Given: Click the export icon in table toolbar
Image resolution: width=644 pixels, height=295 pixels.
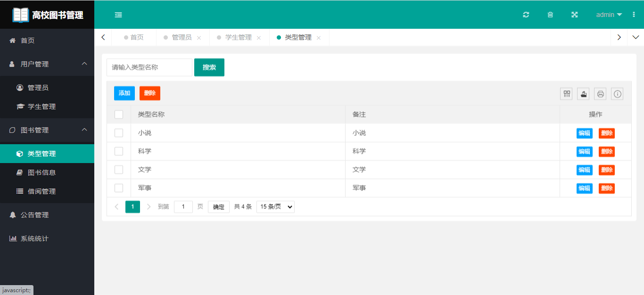Looking at the screenshot, I should (583, 94).
